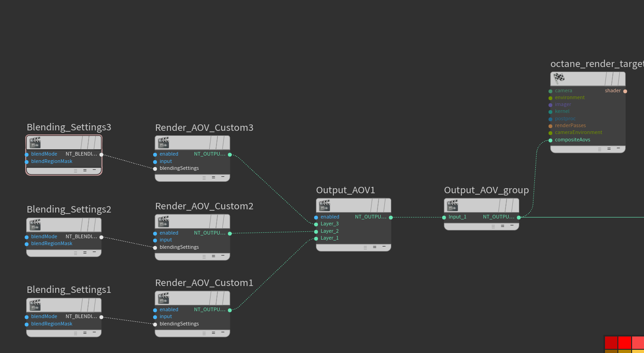Click NT_OUTPU output port on Render_AOV_Custom1

pos(230,310)
